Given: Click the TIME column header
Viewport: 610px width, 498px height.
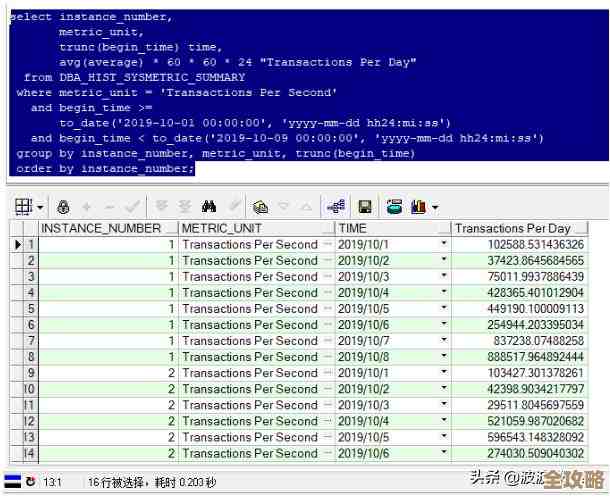Looking at the screenshot, I should click(393, 228).
